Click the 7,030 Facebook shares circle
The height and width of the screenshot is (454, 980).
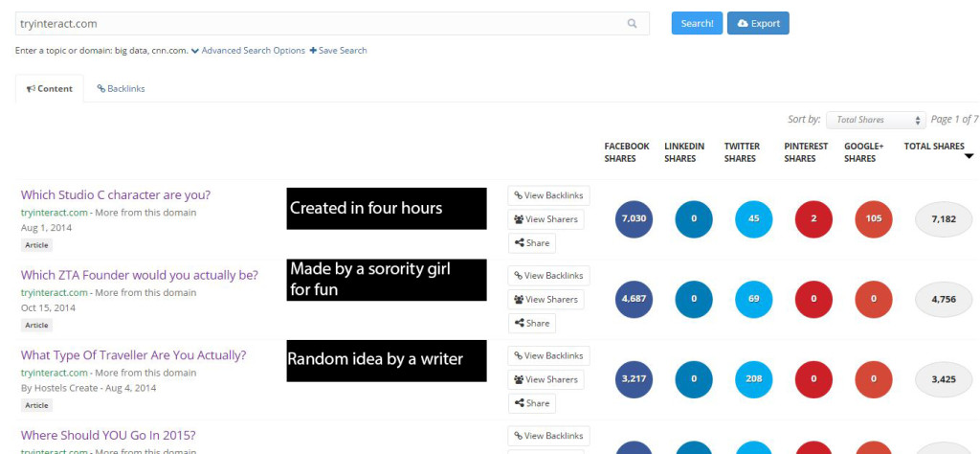[x=635, y=219]
